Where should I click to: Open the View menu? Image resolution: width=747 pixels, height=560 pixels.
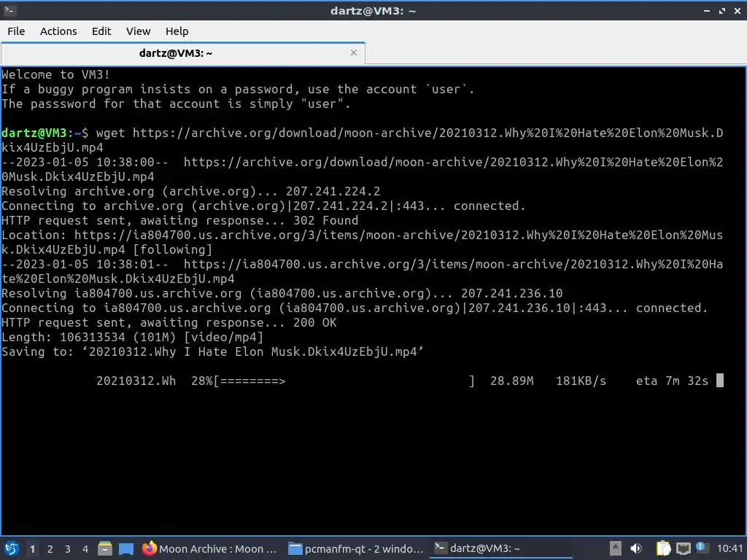138,31
